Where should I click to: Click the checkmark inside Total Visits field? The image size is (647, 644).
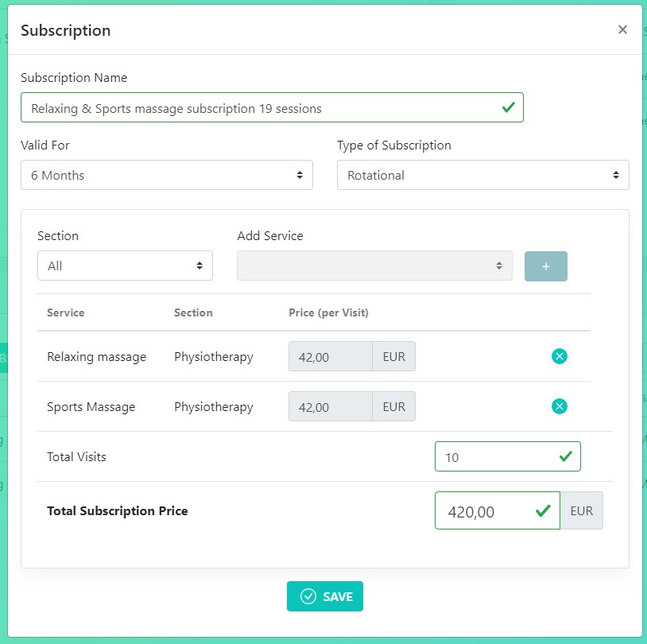[565, 456]
